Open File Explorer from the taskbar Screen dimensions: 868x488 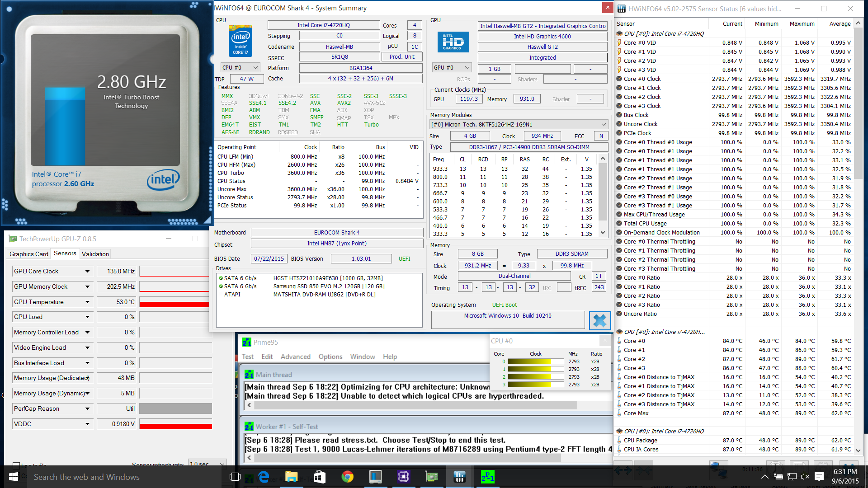pos(291,477)
